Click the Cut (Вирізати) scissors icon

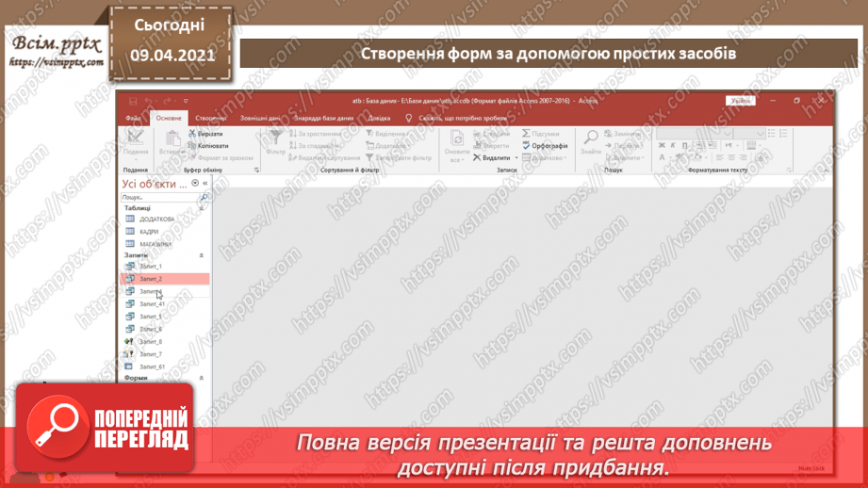pyautogui.click(x=193, y=134)
